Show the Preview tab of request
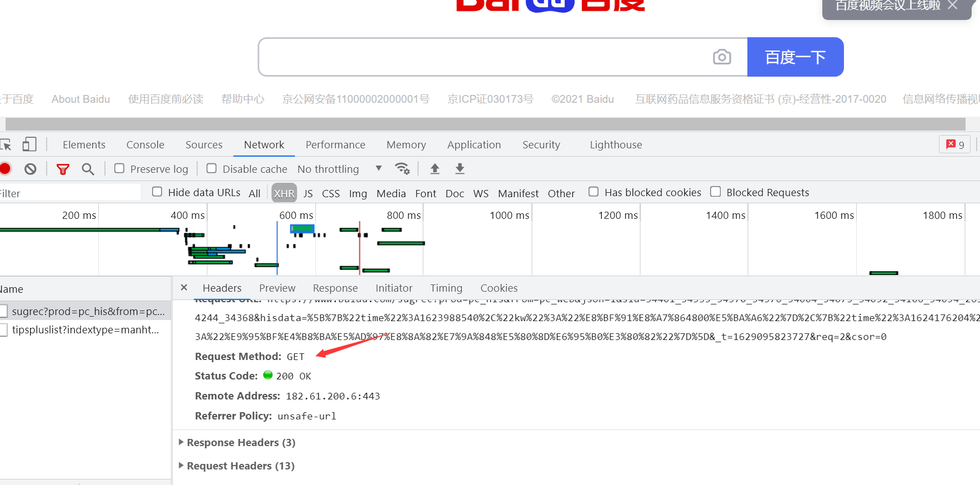This screenshot has width=980, height=485. coord(277,288)
